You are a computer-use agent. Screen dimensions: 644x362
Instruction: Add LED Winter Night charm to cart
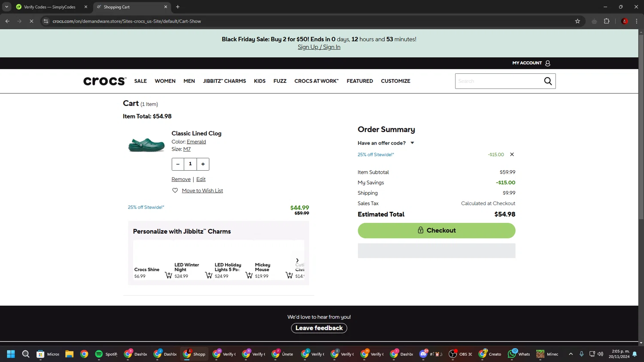(x=209, y=275)
